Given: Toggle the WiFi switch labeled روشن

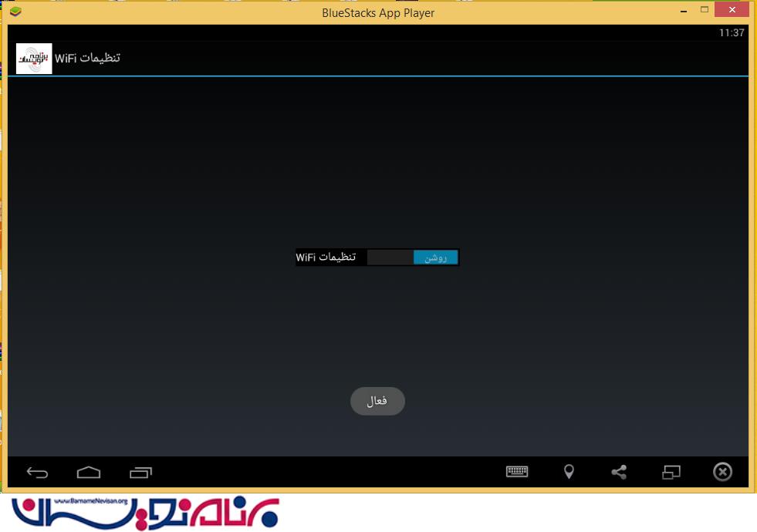Looking at the screenshot, I should point(435,258).
